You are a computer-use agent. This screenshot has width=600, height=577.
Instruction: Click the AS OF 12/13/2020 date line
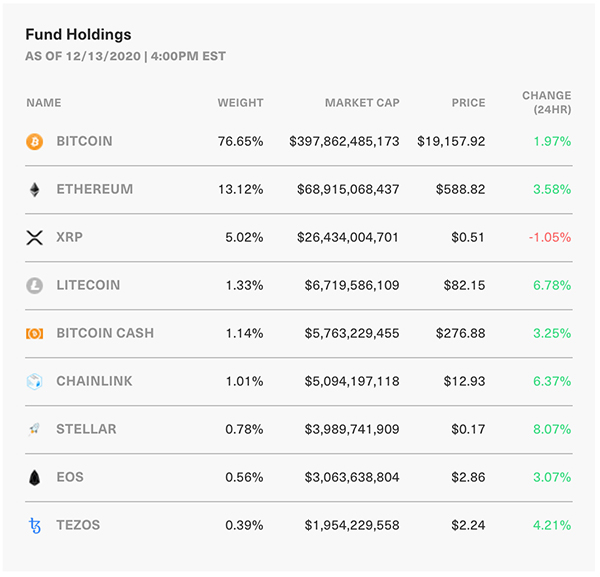[126, 56]
